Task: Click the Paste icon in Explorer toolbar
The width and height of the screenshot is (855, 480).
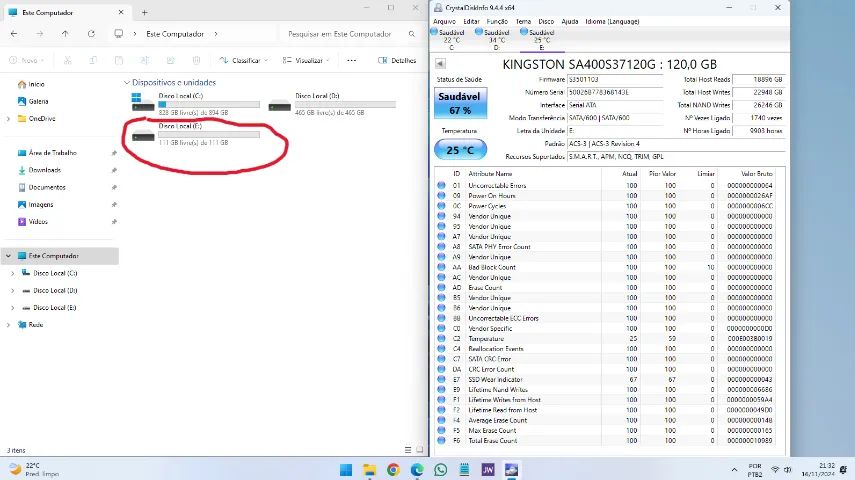Action: tap(119, 60)
